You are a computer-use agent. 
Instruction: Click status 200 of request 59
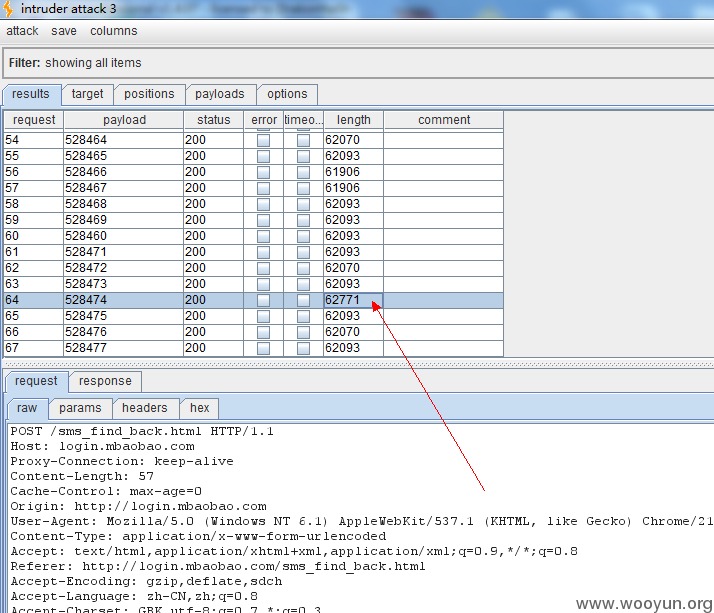click(x=214, y=220)
